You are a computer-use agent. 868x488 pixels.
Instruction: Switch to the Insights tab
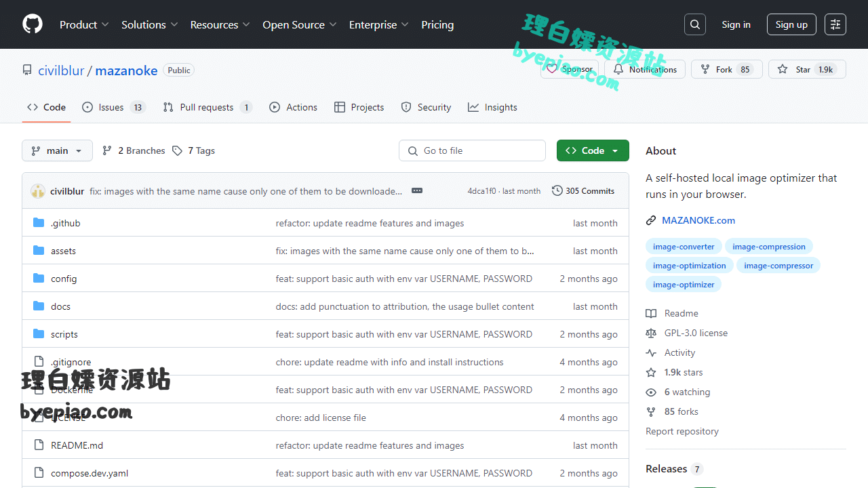[492, 107]
